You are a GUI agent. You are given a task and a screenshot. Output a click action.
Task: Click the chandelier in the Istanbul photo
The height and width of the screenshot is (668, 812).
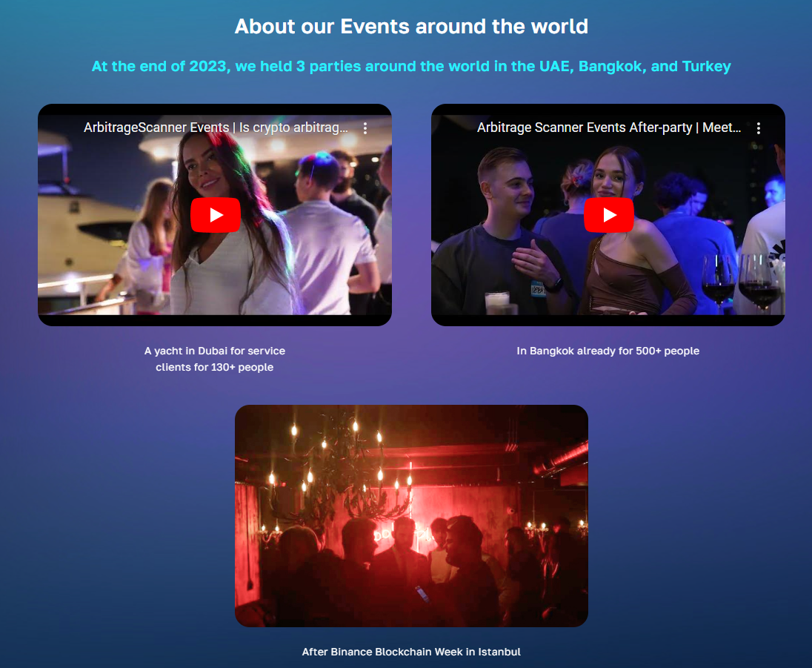[339, 466]
